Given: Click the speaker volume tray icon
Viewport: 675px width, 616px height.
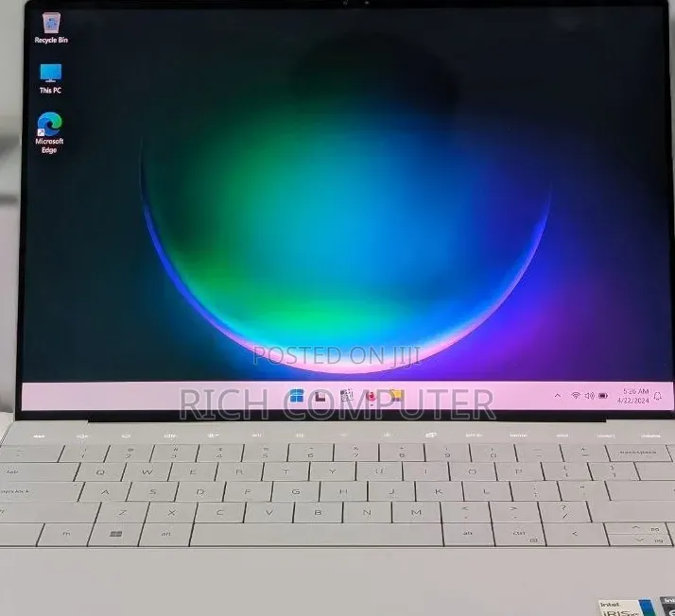Looking at the screenshot, I should 589,395.
